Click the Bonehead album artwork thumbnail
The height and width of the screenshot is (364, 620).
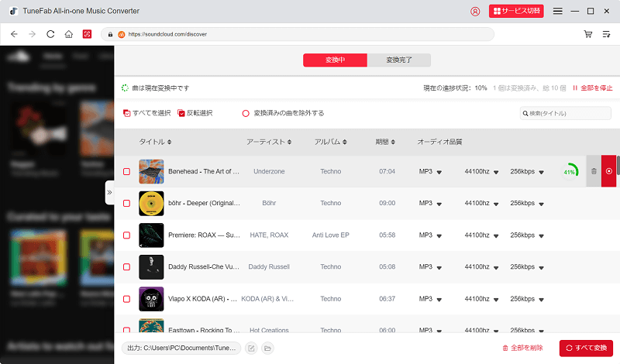pyautogui.click(x=151, y=171)
